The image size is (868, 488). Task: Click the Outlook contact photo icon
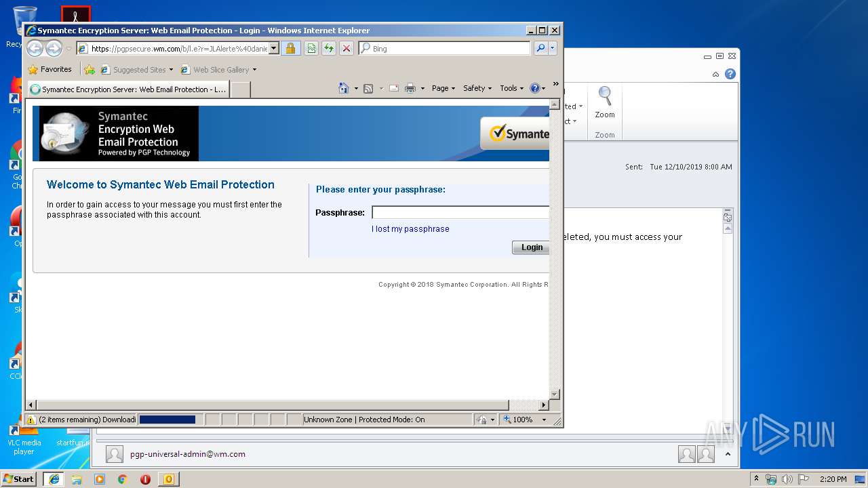click(x=115, y=454)
